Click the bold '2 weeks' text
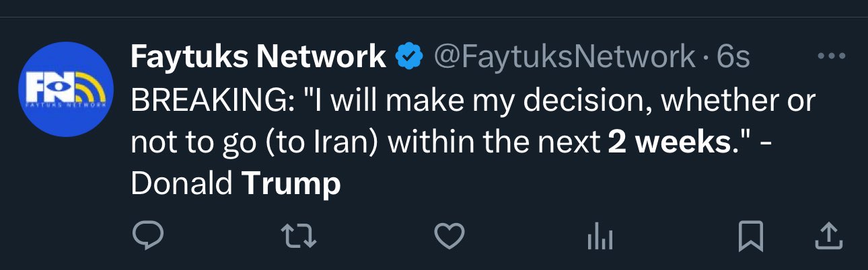Image resolution: width=868 pixels, height=270 pixels. 670,144
